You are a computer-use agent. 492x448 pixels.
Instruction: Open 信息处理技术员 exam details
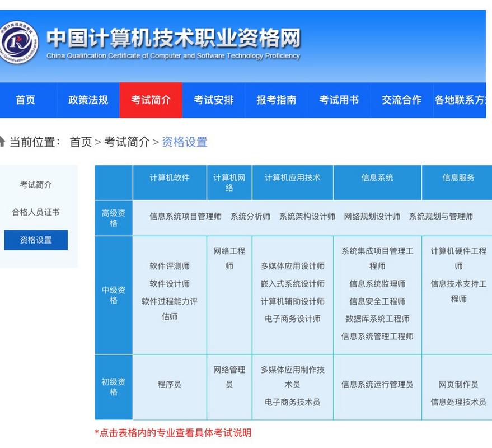pos(458,402)
